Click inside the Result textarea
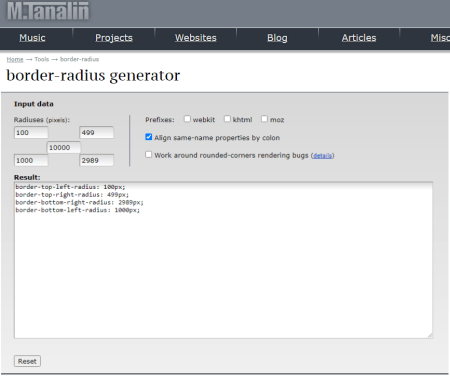 coord(223,260)
